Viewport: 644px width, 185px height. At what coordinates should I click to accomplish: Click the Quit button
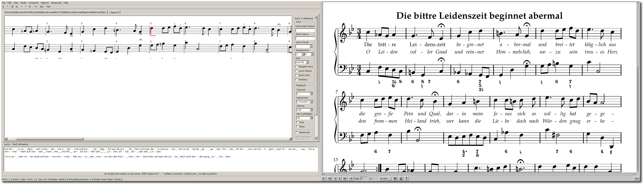[637, 179]
